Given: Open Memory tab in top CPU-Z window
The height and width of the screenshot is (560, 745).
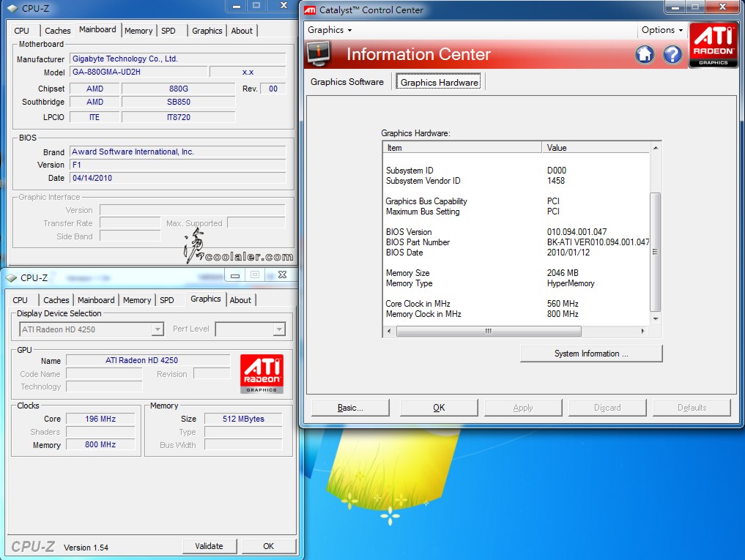Looking at the screenshot, I should click(x=138, y=31).
